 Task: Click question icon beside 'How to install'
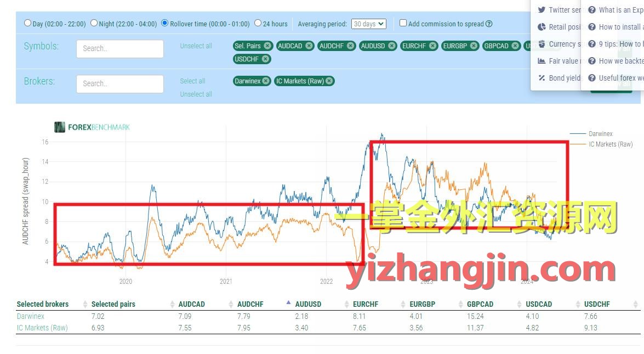[x=592, y=27]
